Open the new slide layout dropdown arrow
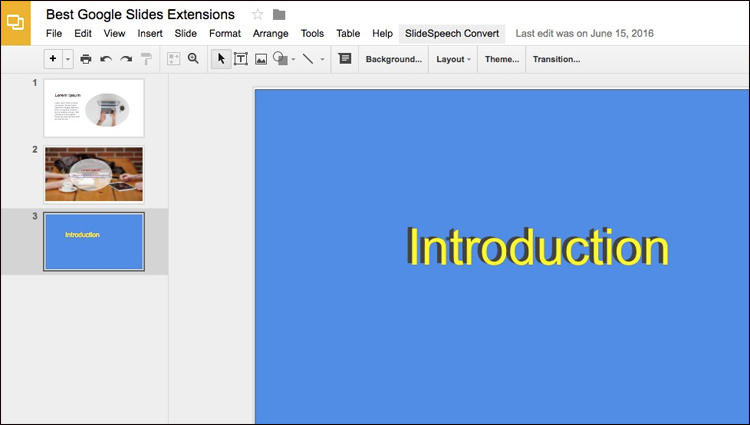Image resolution: width=750 pixels, height=425 pixels. (x=68, y=59)
